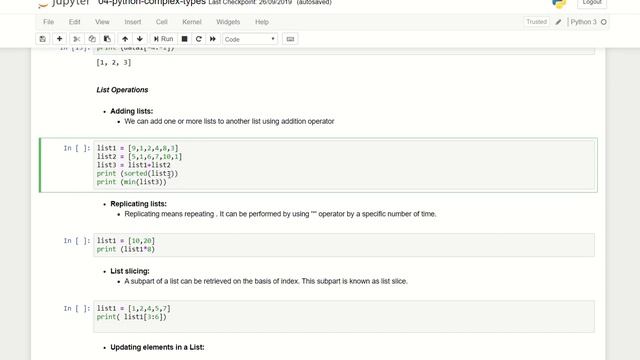This screenshot has height=360, width=640.
Task: Save the notebook with the floppy disk icon
Action: coord(42,39)
